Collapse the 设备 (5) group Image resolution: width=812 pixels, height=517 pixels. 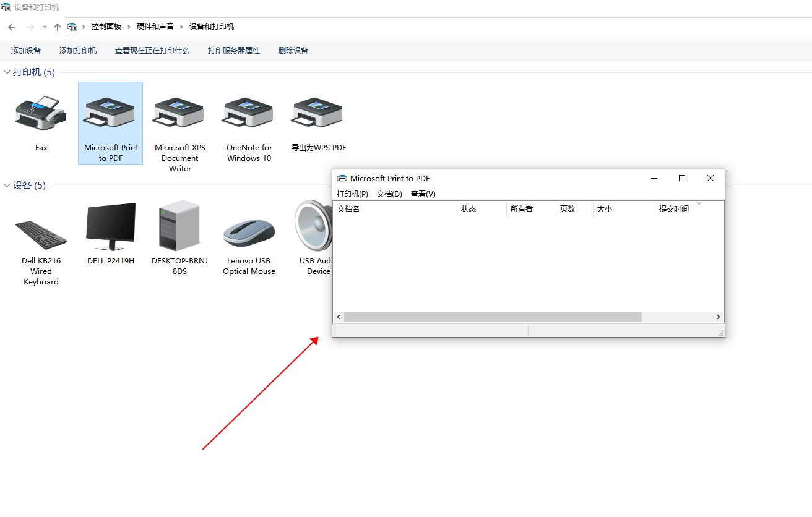(7, 186)
